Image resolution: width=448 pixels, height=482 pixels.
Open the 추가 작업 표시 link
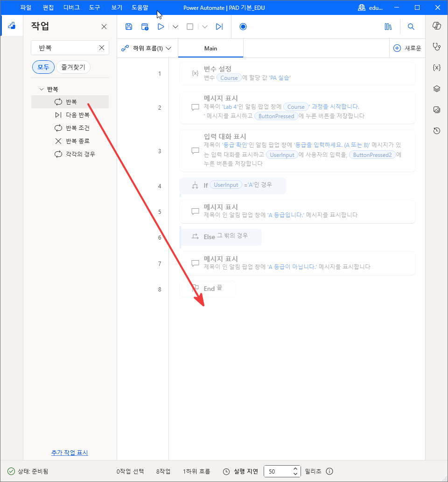(70, 453)
